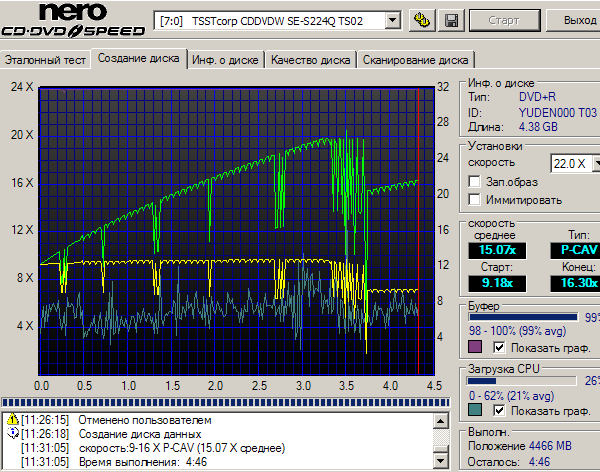The width and height of the screenshot is (600, 472).
Task: Click the Старт button
Action: (504, 20)
